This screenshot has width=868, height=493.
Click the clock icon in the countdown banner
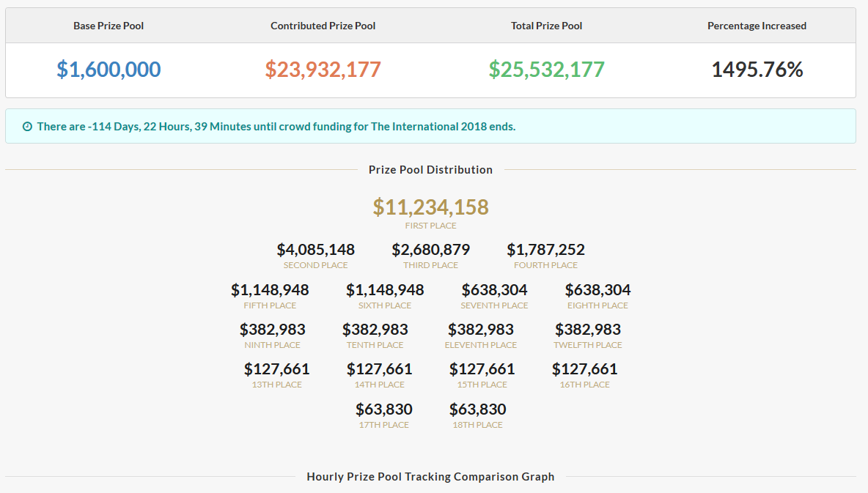(x=27, y=127)
